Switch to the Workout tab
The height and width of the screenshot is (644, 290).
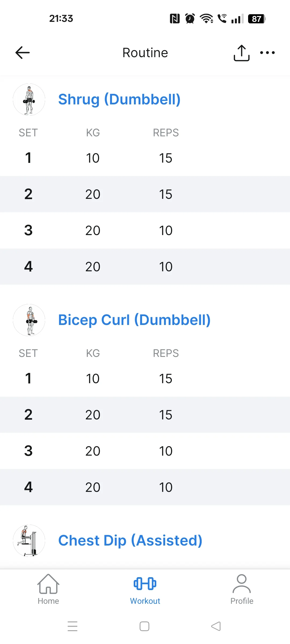[x=145, y=590]
